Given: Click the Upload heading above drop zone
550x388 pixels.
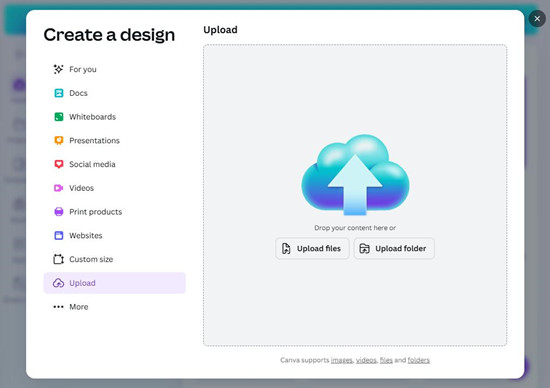Looking at the screenshot, I should 220,30.
